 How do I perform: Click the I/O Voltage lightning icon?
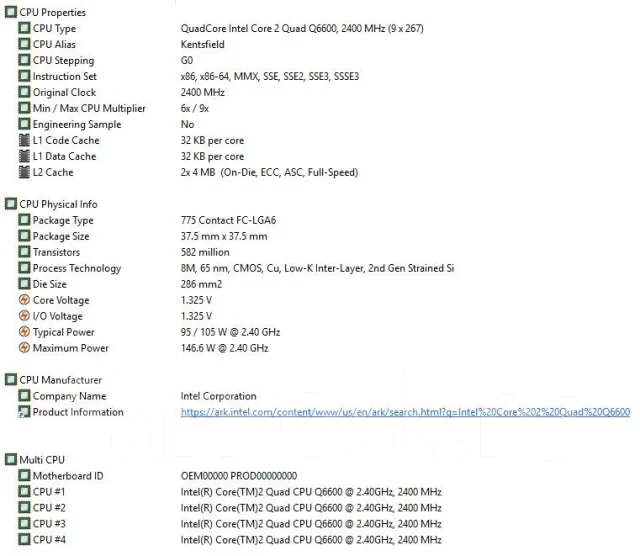pyautogui.click(x=24, y=316)
